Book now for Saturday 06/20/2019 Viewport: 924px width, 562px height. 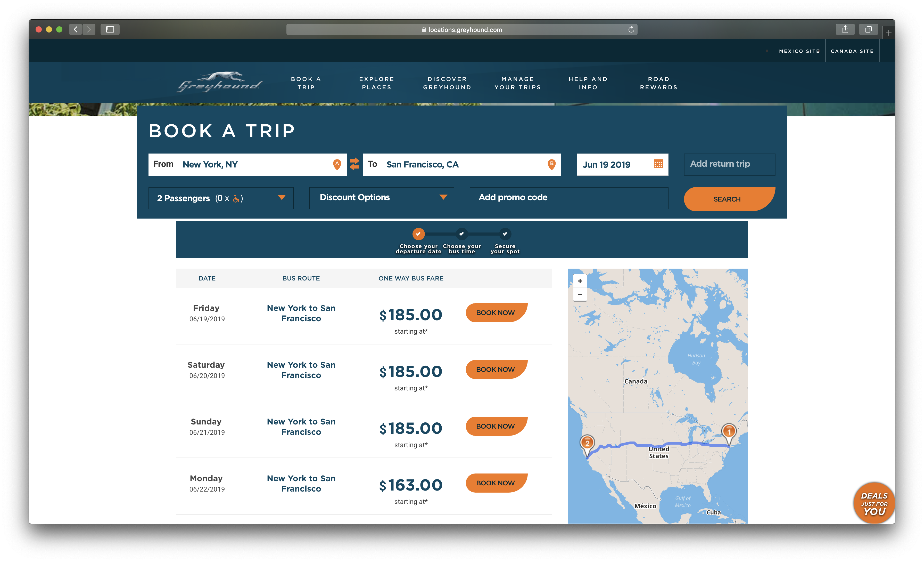click(496, 369)
